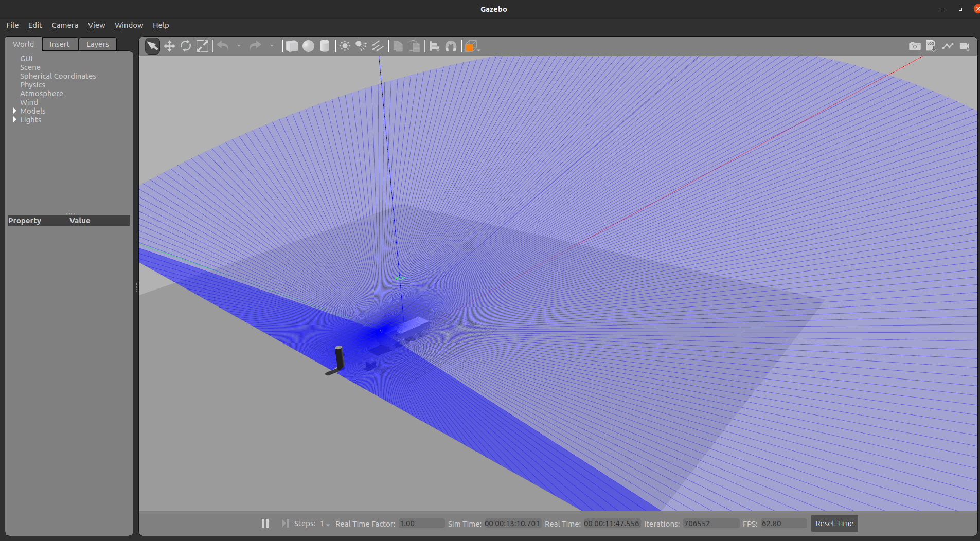Open the Help menu

point(161,25)
